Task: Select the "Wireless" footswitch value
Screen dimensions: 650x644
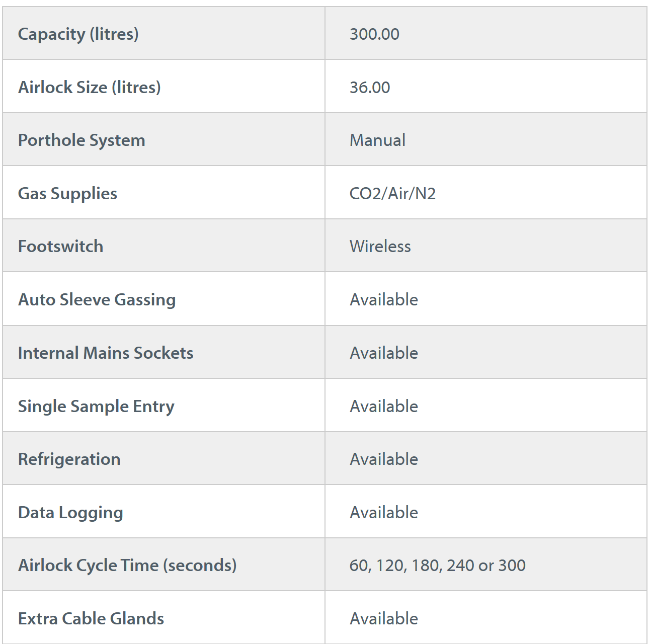Action: pos(380,247)
